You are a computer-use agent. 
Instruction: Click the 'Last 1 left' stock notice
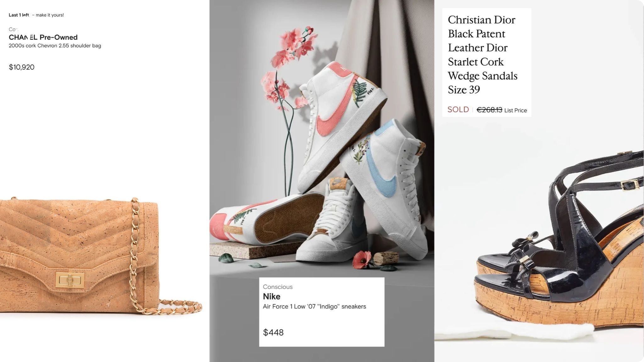click(19, 15)
